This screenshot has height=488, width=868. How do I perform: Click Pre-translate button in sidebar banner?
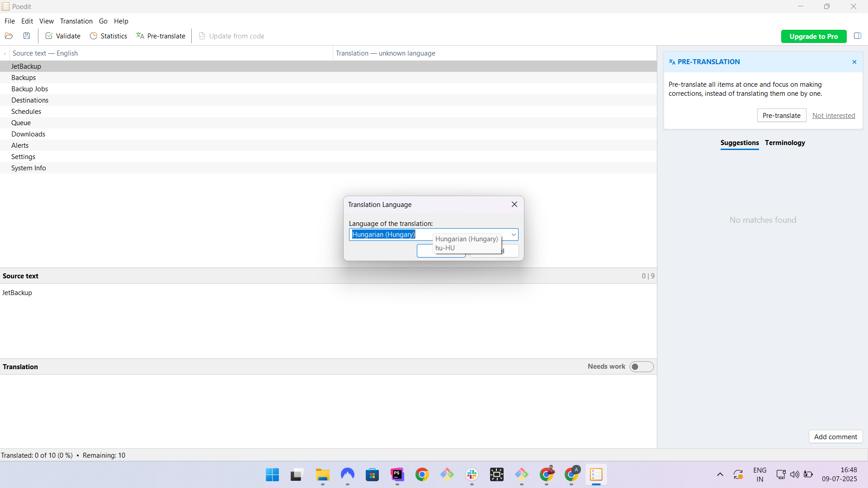[782, 116]
